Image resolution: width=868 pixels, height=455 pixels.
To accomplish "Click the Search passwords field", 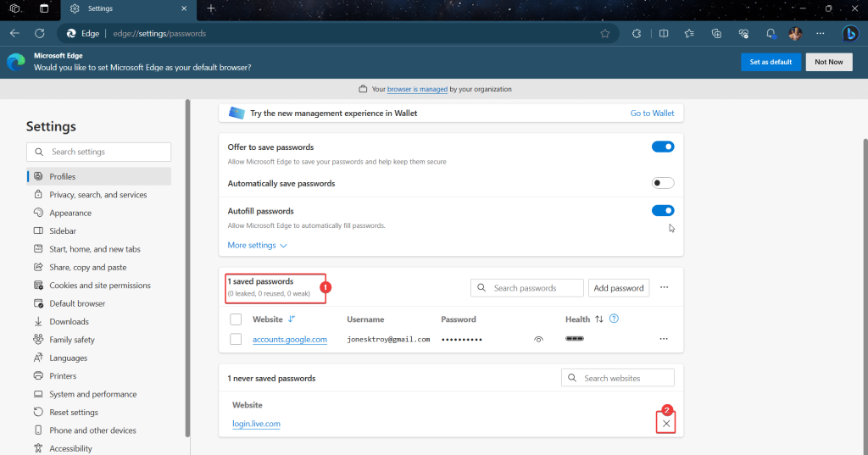I will [x=527, y=288].
